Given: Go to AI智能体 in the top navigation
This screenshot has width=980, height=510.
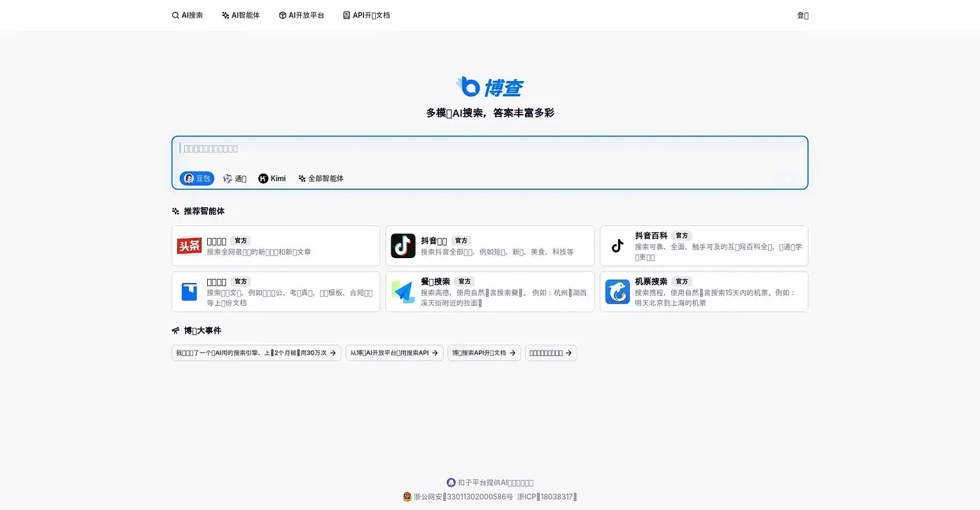Looking at the screenshot, I should tap(241, 15).
